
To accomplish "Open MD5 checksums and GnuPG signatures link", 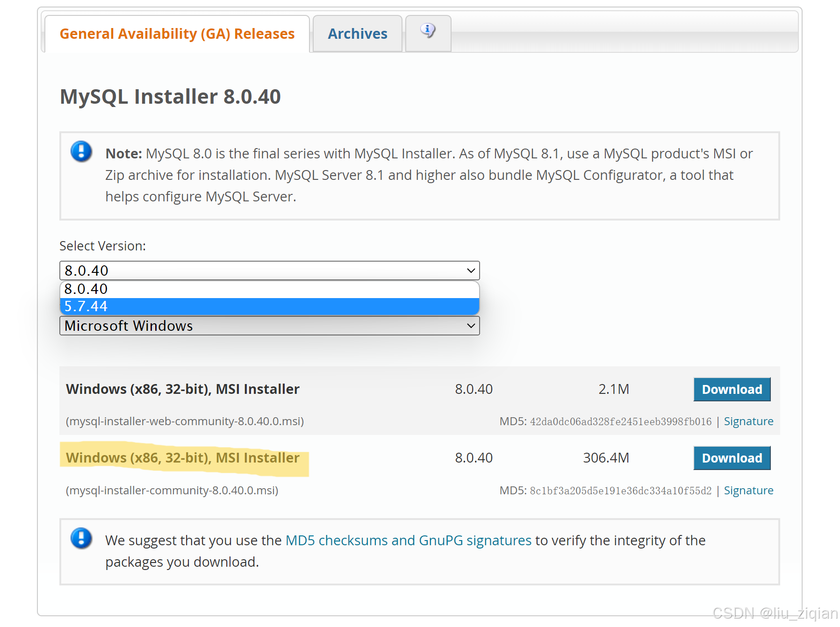I will 409,541.
